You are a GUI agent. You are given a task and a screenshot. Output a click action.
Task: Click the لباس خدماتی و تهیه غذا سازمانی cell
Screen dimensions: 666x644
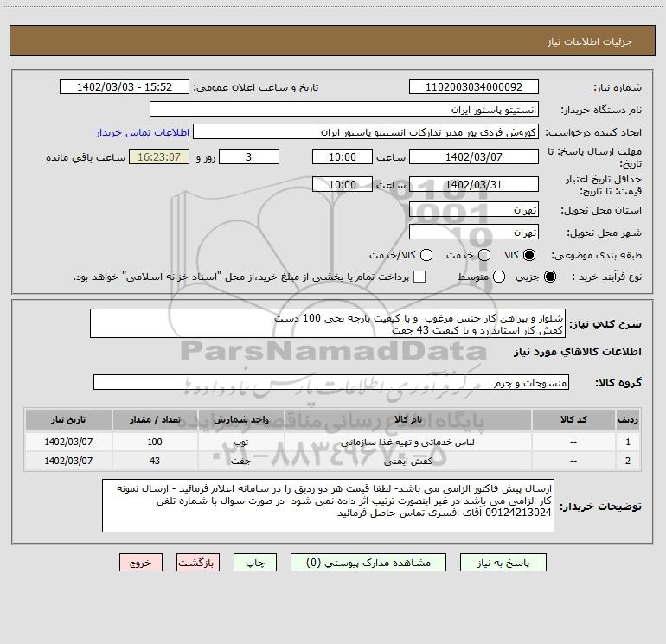pyautogui.click(x=407, y=442)
